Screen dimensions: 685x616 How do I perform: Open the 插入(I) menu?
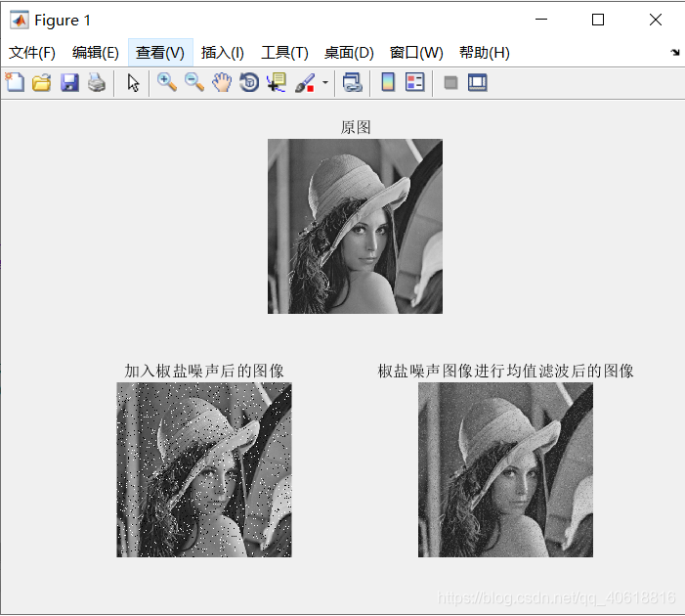(x=223, y=53)
